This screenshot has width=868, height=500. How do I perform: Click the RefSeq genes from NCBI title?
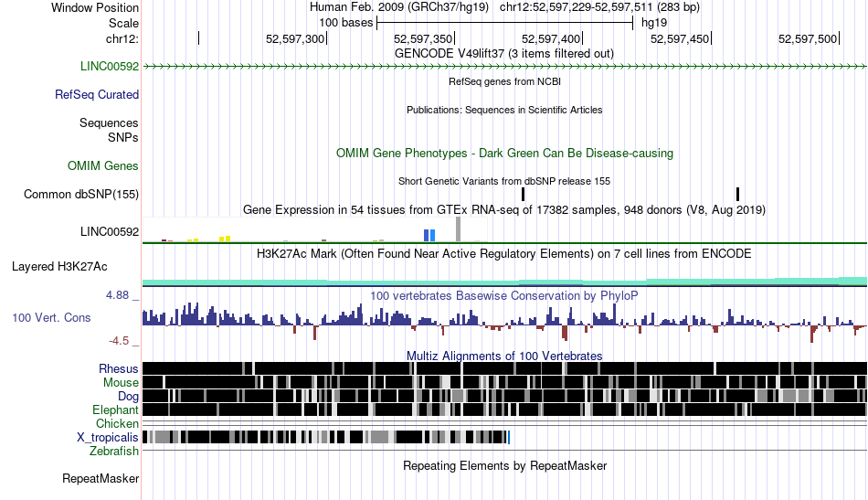coord(504,81)
